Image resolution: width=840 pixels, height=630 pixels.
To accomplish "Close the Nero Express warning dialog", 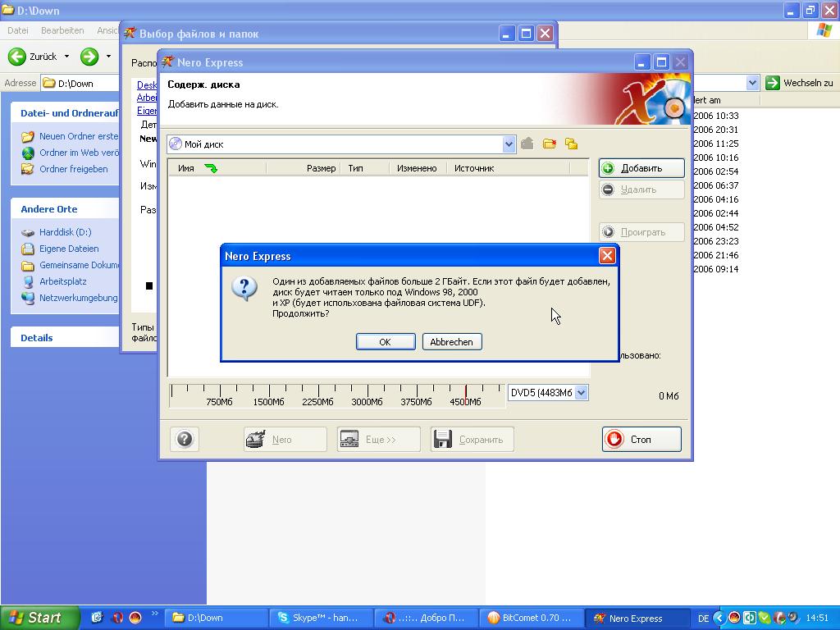I will (x=607, y=256).
